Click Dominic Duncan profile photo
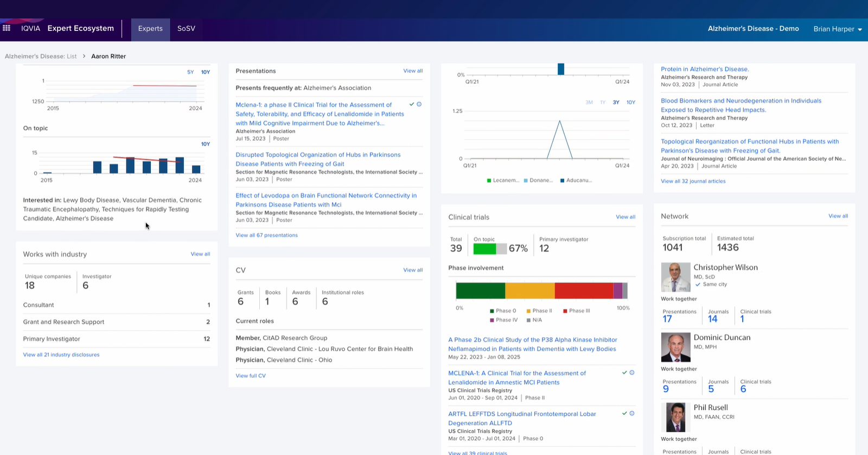The image size is (868, 455). tap(675, 347)
